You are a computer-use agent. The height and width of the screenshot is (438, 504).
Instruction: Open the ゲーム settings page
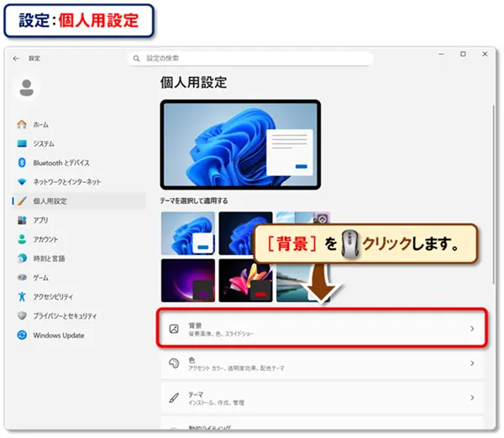[78, 278]
